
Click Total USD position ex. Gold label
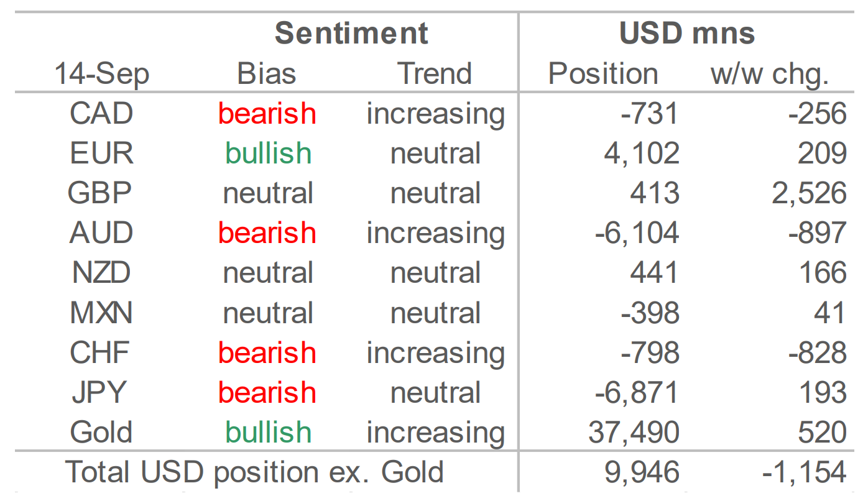pos(254,472)
